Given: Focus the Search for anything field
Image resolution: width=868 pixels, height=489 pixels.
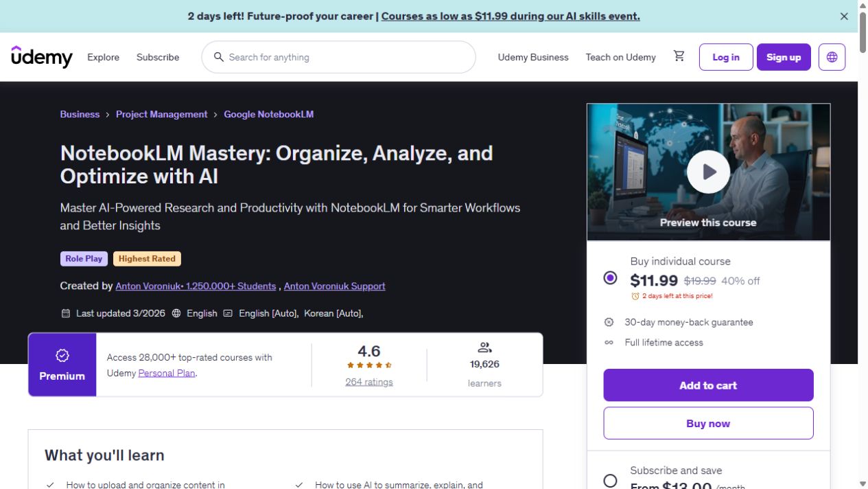Looking at the screenshot, I should click(338, 57).
